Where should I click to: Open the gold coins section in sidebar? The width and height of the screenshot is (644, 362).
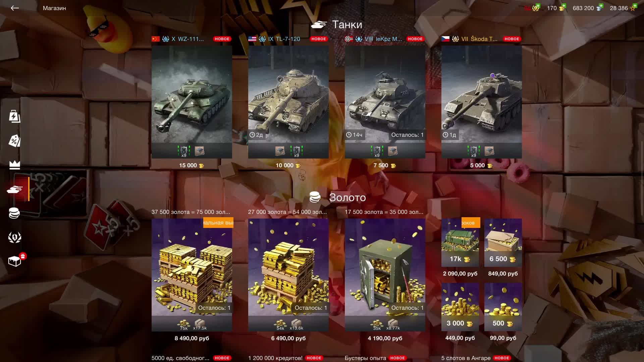14,213
